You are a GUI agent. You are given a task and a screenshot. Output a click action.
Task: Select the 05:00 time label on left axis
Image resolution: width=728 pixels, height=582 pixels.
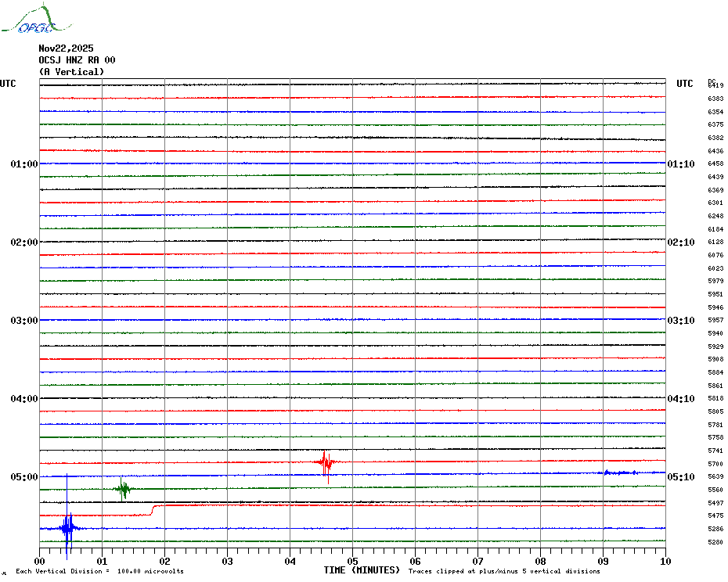click(24, 477)
